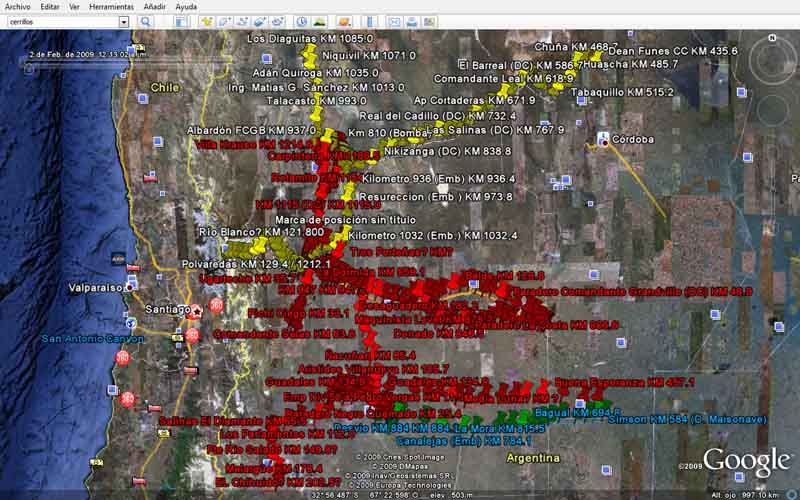This screenshot has height=500, width=800.
Task: Select 'Polvaredas KM 129.4 / 1212.1' label
Action: pyautogui.click(x=256, y=265)
